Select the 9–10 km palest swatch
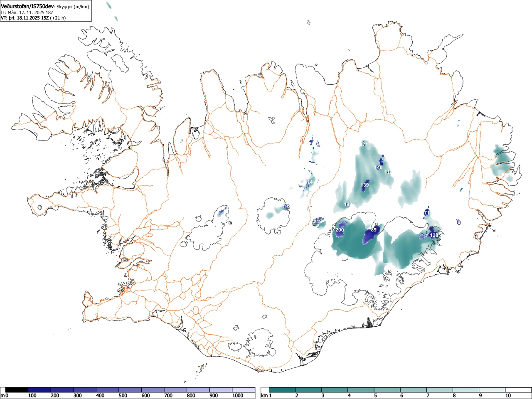Screen dimensions: 532x399 pos(492,390)
